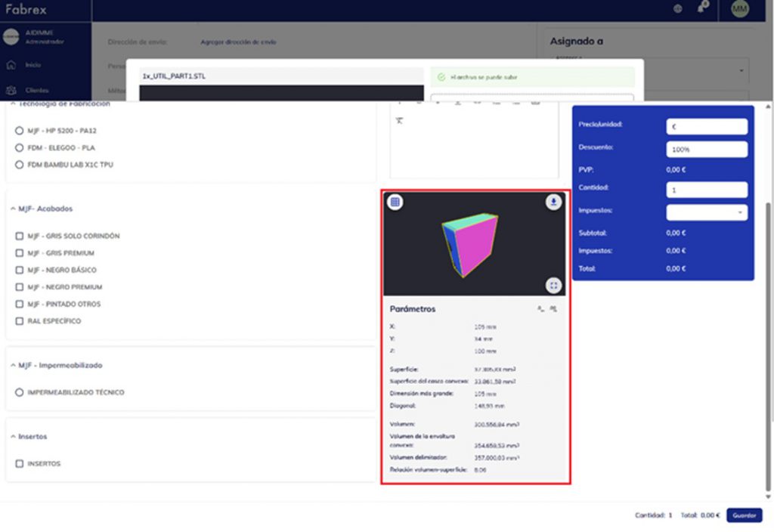Click the Inicio home icon in sidebar
774x532 pixels.
[x=11, y=65]
